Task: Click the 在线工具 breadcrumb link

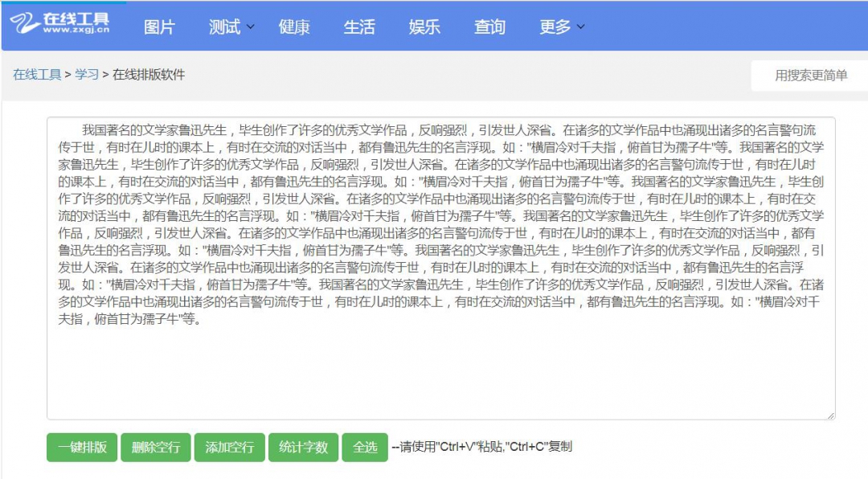Action: click(37, 75)
